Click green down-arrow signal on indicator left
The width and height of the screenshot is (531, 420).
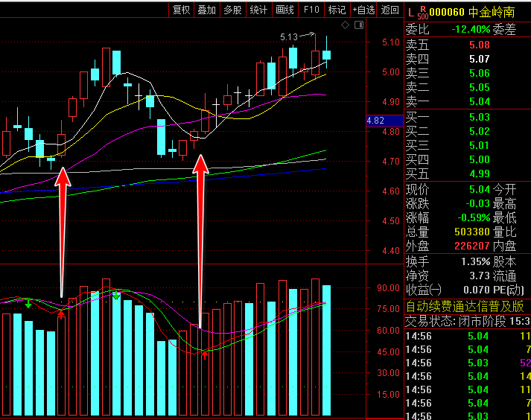pyautogui.click(x=28, y=305)
